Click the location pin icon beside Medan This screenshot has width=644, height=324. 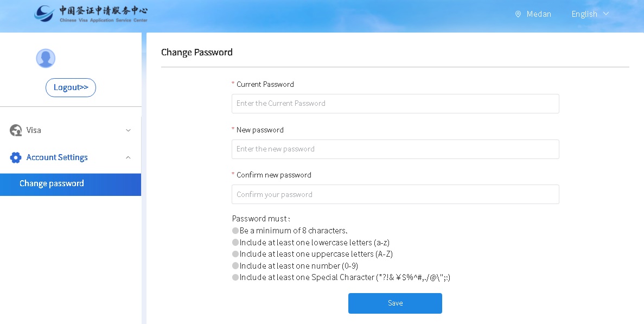tap(518, 14)
